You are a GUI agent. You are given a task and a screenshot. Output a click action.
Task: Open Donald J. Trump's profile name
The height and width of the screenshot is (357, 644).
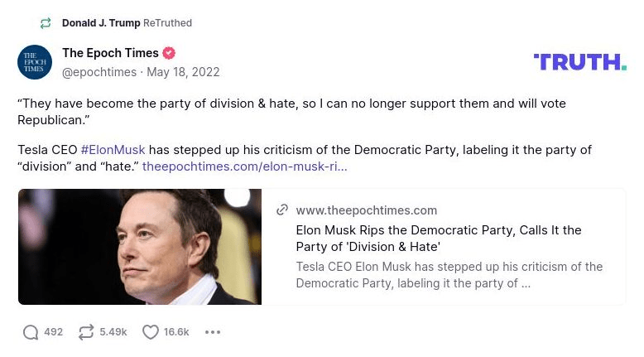click(101, 23)
